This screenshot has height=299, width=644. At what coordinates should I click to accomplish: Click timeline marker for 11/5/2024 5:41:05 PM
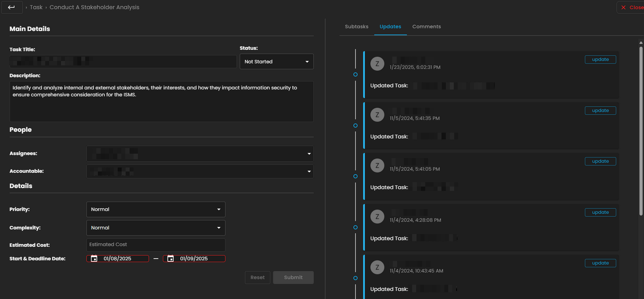coord(355,176)
